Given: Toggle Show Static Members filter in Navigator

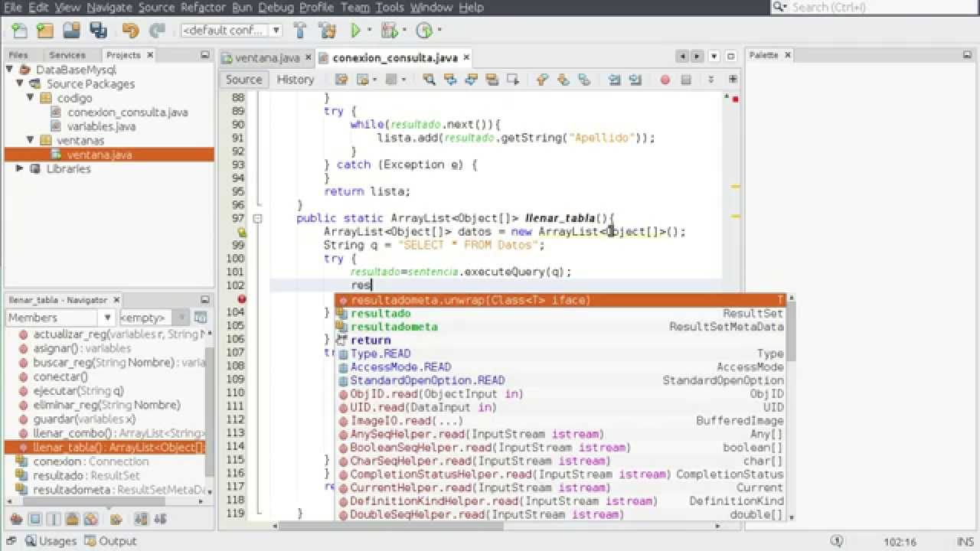Looking at the screenshot, I should click(x=54, y=519).
